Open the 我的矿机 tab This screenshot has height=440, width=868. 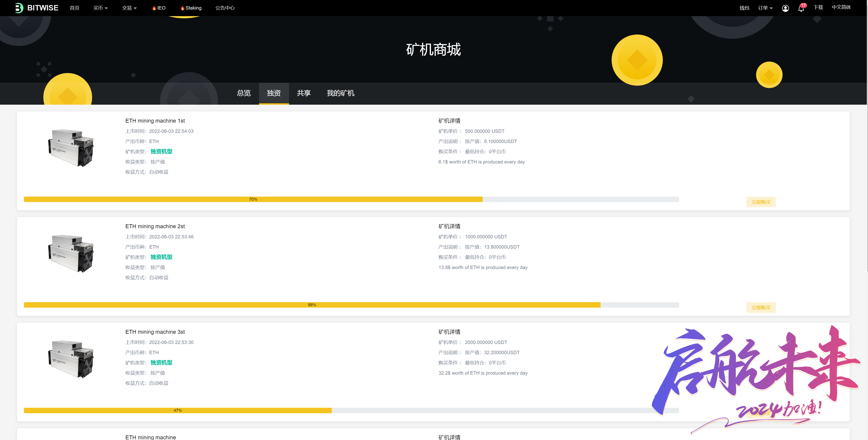tap(340, 93)
